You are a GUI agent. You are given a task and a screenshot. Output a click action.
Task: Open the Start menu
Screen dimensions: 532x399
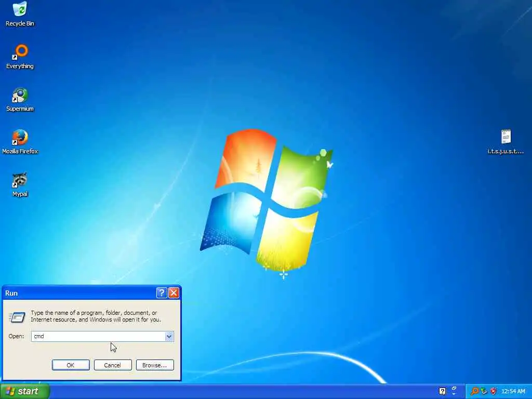(x=25, y=391)
